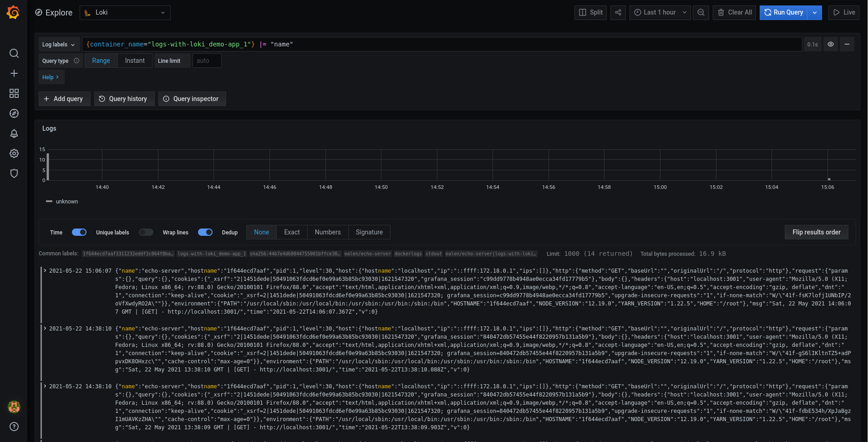The width and height of the screenshot is (868, 442).
Task: Expand the Help section
Action: point(51,77)
